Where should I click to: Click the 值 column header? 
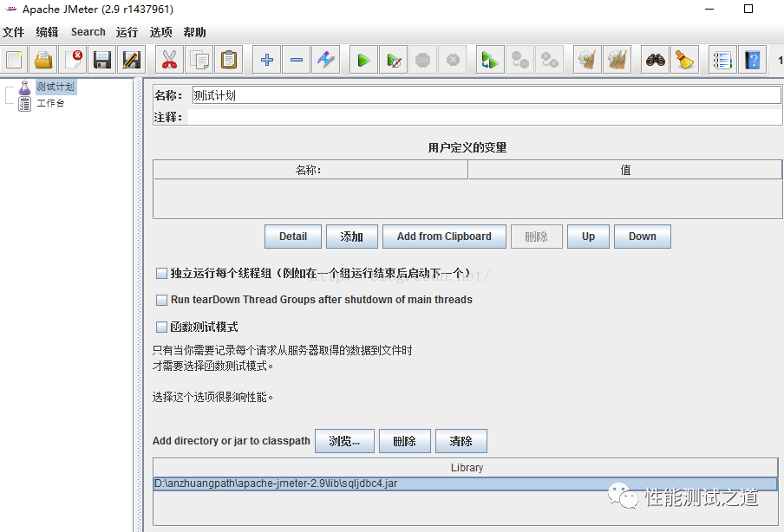625,170
